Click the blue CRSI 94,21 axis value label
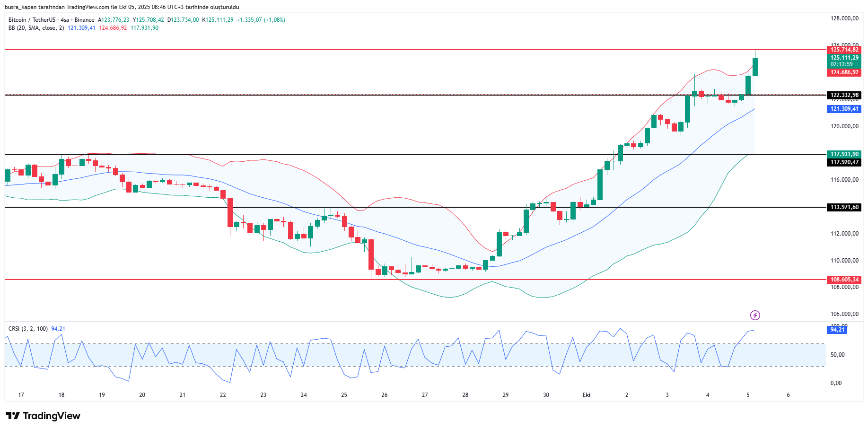 tap(837, 330)
